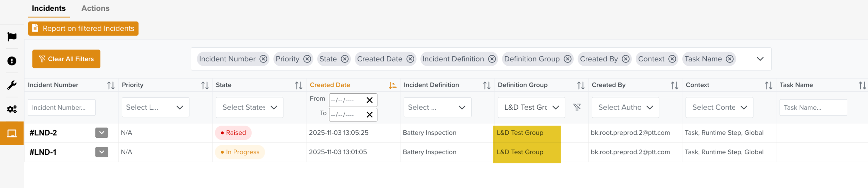Sort by Created Date column icon
The height and width of the screenshot is (188, 868).
[x=392, y=85]
